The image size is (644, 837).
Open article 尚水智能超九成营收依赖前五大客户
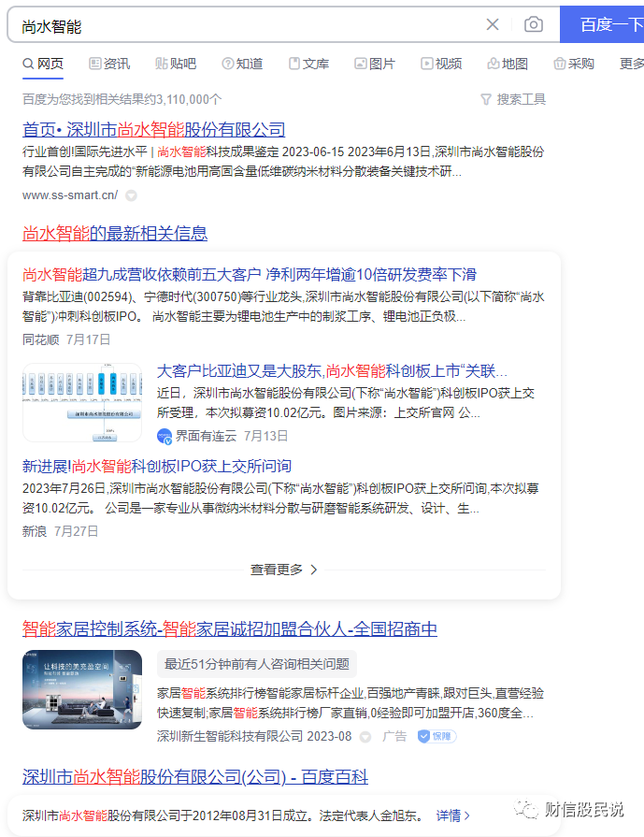[250, 275]
